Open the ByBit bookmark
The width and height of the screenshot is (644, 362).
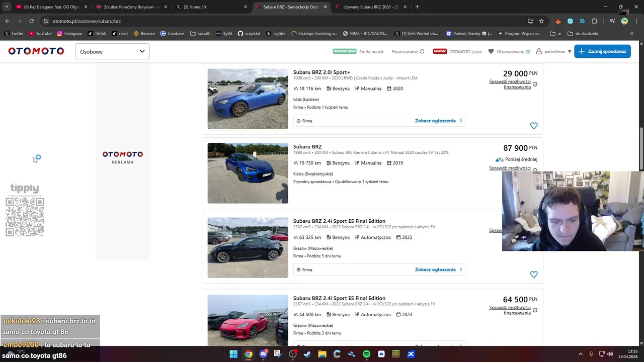point(224,34)
